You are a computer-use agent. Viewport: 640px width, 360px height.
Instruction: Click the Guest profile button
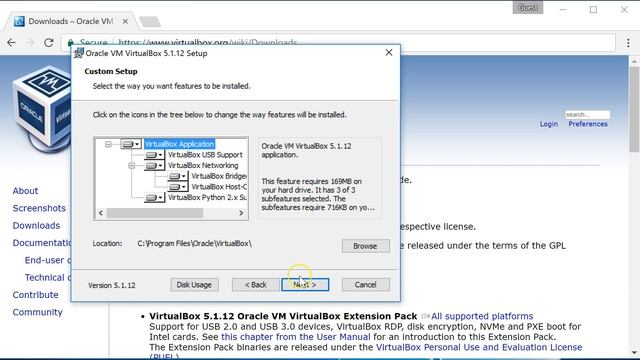[528, 8]
